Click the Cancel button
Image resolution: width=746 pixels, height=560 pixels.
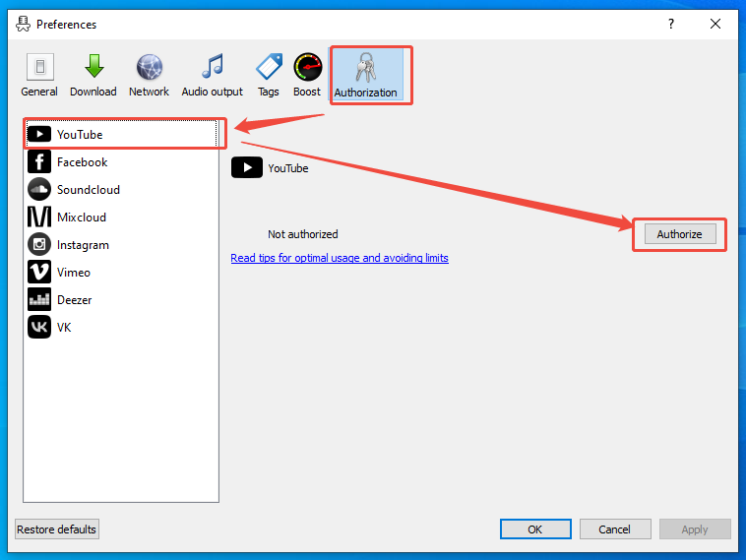(615, 529)
